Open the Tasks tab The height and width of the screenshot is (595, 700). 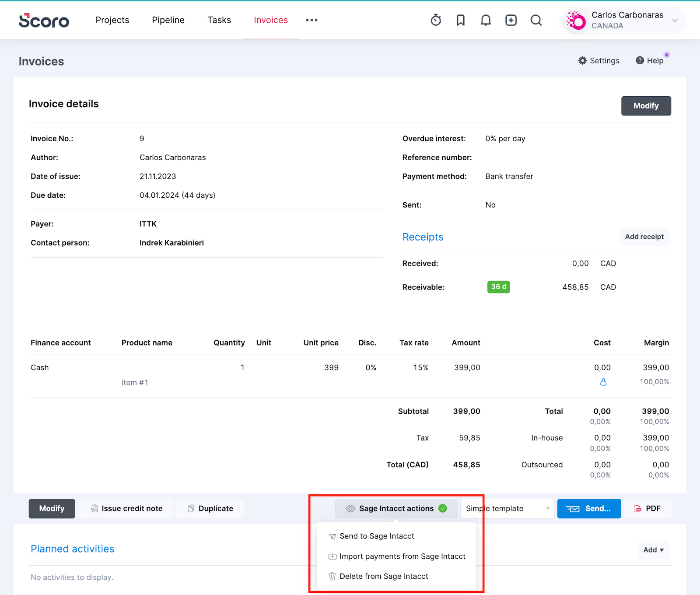[x=219, y=20]
